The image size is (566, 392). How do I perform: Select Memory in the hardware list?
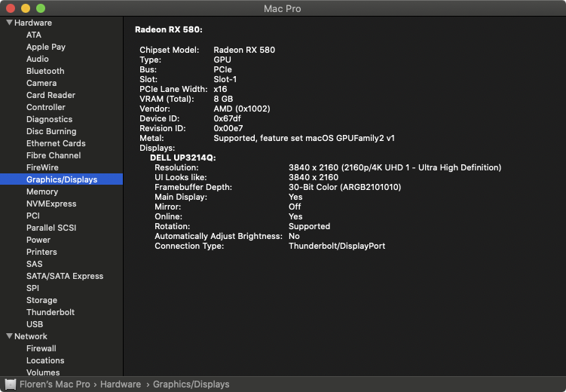click(42, 191)
